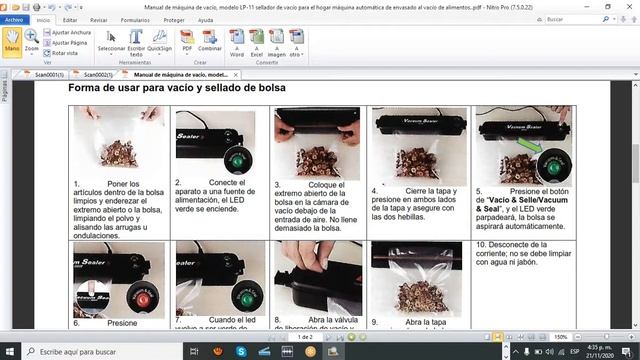Expand the Seleccionar dropdown arrow

(x=111, y=54)
